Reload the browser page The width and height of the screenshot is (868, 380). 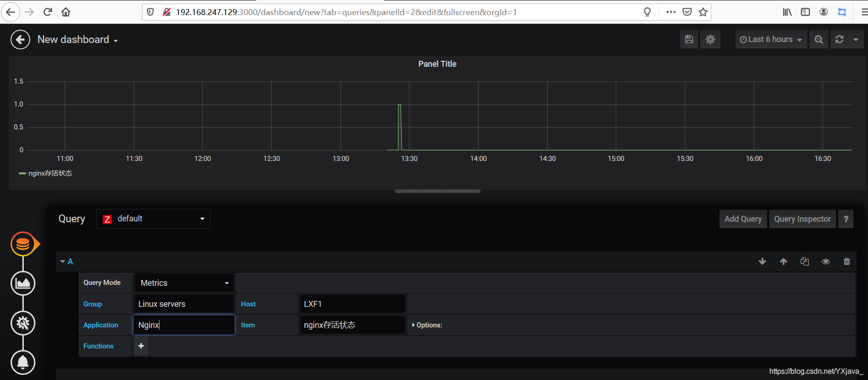[x=48, y=12]
